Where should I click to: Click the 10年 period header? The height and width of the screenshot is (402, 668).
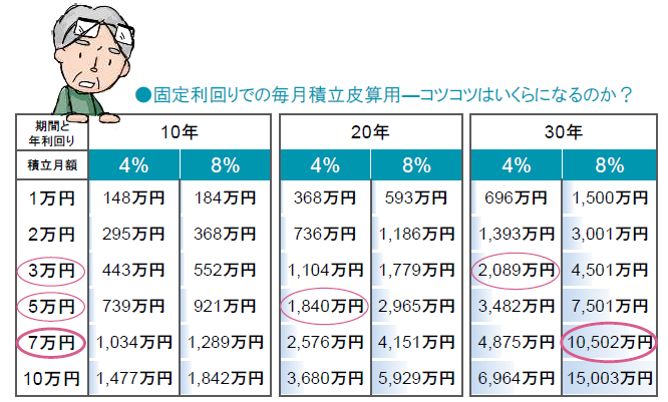[179, 132]
